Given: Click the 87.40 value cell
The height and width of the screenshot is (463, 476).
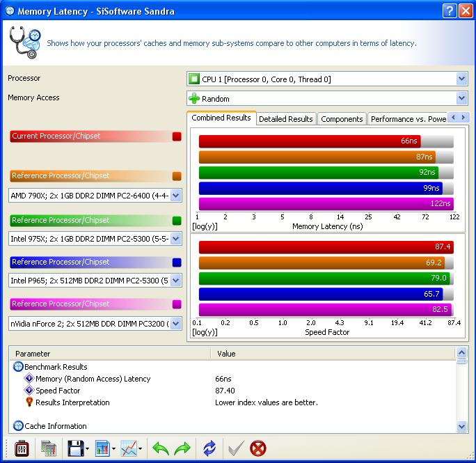Looking at the screenshot, I should [225, 391].
